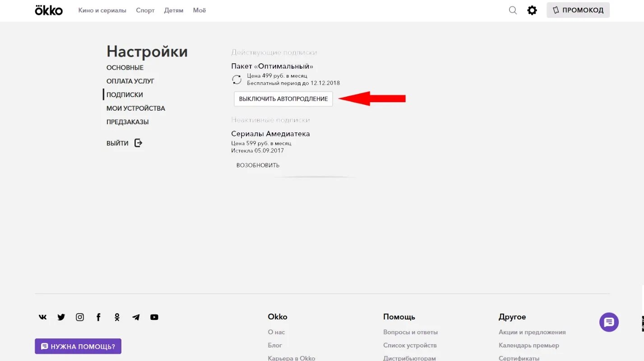Click ВЫЙТИ to log out
Screen dimensions: 644x361
117,143
